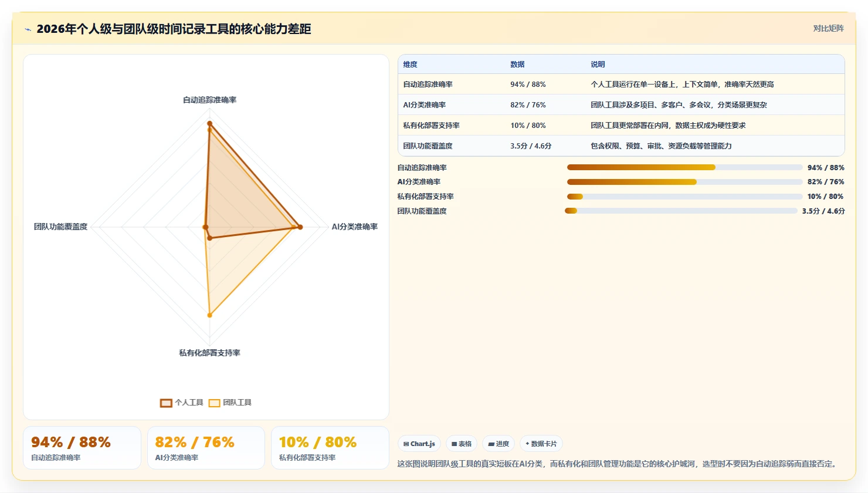Click the personal-tool data point on the 自动追踪准确率 axis
This screenshot has width=868, height=493.
point(209,123)
